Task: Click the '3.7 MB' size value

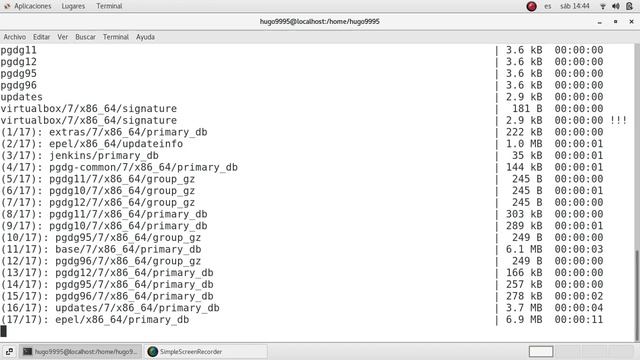Action: 524,308
